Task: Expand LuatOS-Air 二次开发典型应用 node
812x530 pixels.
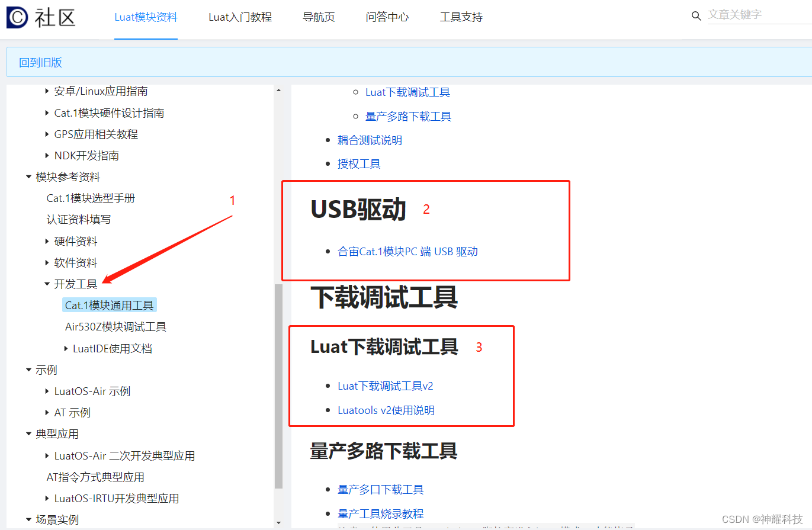Action: (x=47, y=456)
